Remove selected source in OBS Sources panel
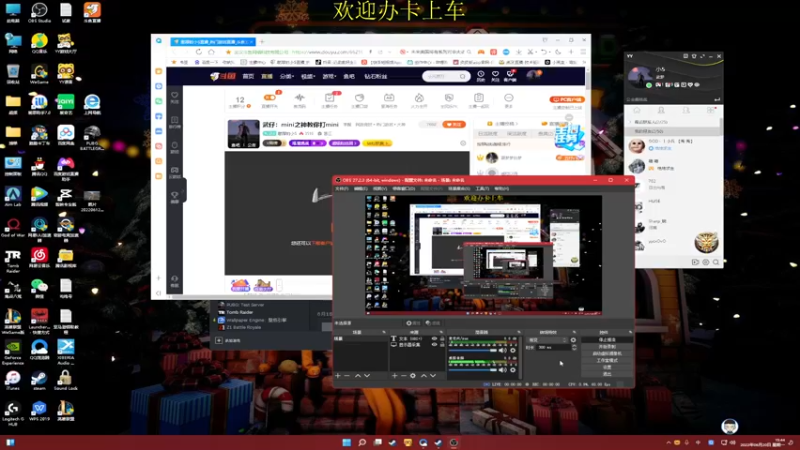The width and height of the screenshot is (800, 450). click(x=404, y=376)
